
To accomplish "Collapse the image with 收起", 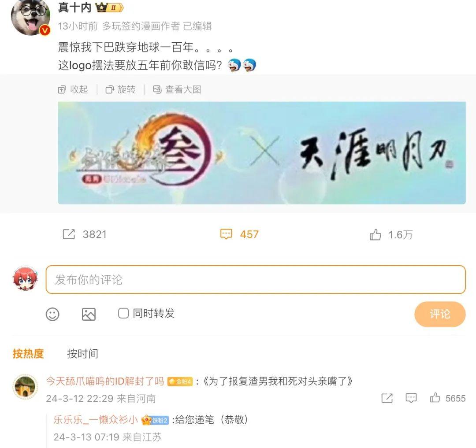I will pyautogui.click(x=73, y=89).
